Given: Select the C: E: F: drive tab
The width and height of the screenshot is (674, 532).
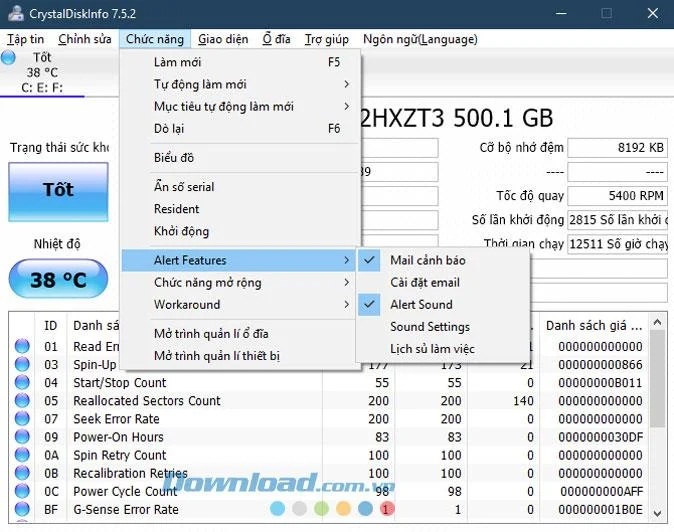Looking at the screenshot, I should tap(42, 72).
